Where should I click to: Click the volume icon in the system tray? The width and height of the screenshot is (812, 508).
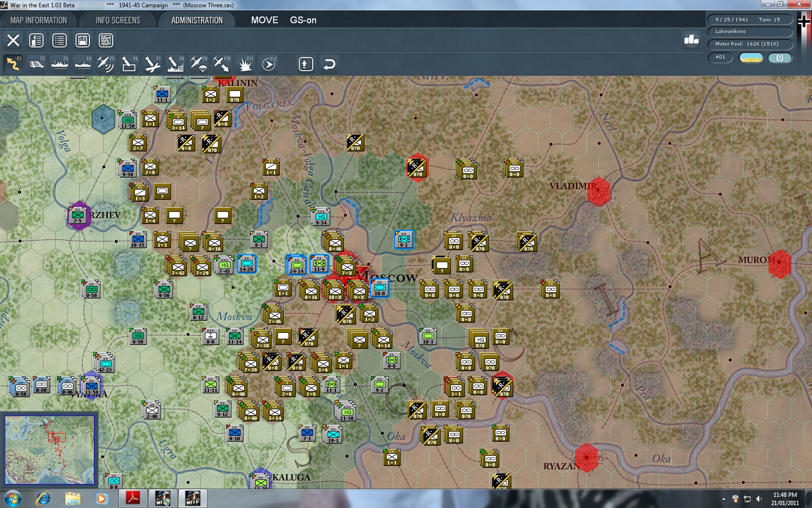tap(759, 499)
